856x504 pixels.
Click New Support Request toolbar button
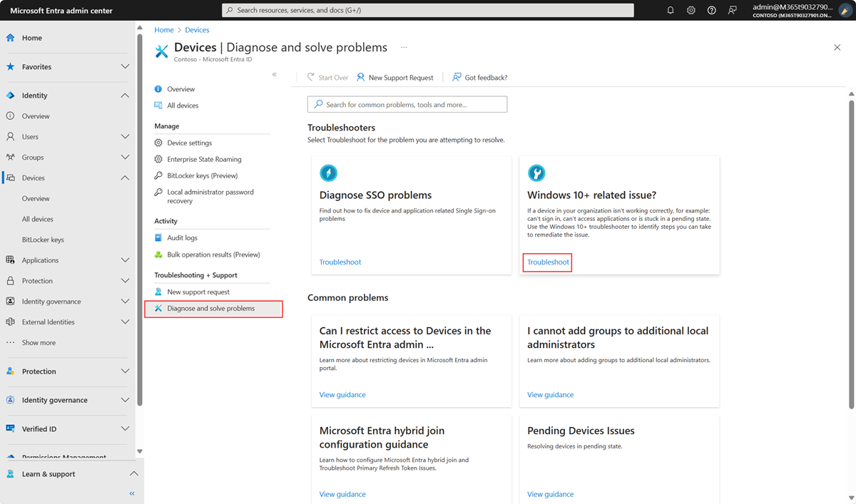[x=395, y=77]
